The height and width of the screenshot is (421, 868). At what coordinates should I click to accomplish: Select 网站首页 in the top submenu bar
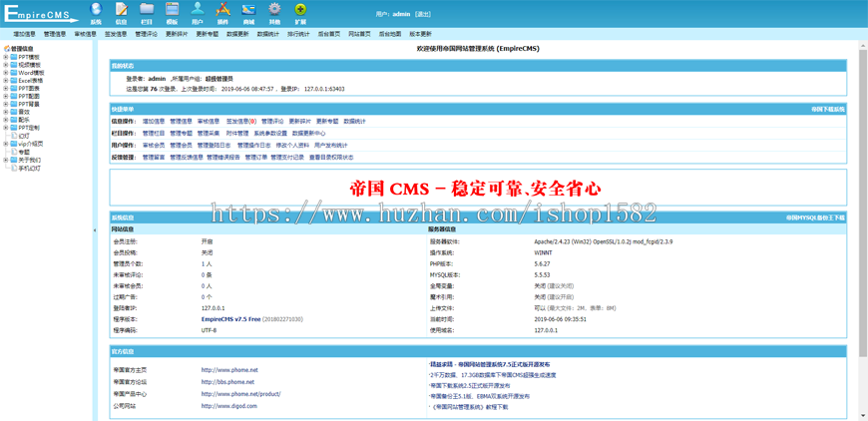pos(359,34)
